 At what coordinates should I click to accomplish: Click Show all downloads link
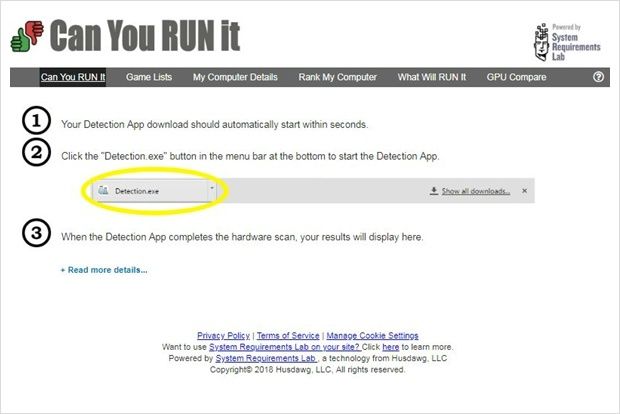tap(476, 191)
